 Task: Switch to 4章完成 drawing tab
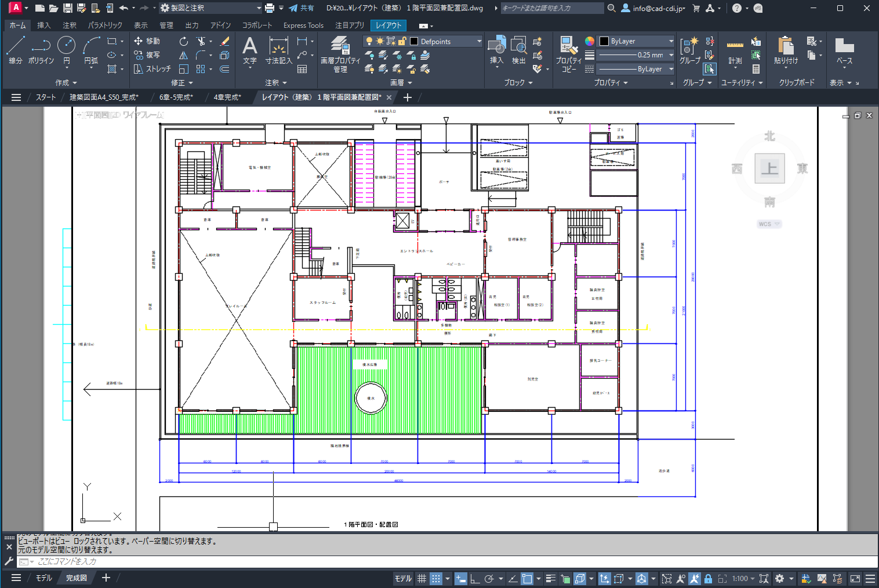coord(227,97)
